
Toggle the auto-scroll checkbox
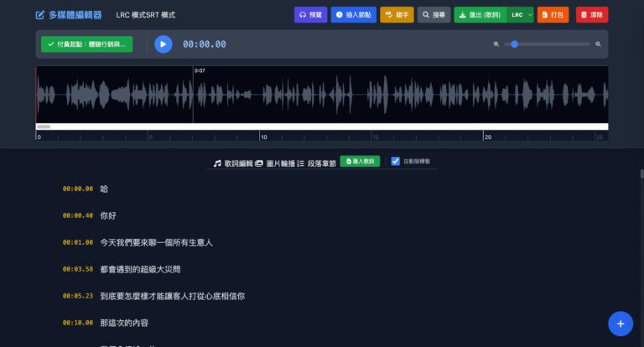point(395,162)
